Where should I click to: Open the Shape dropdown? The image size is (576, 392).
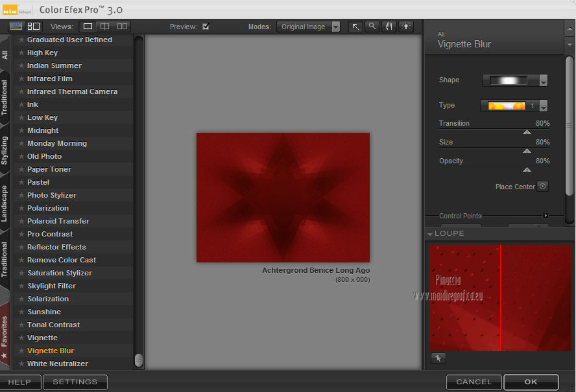coord(515,80)
